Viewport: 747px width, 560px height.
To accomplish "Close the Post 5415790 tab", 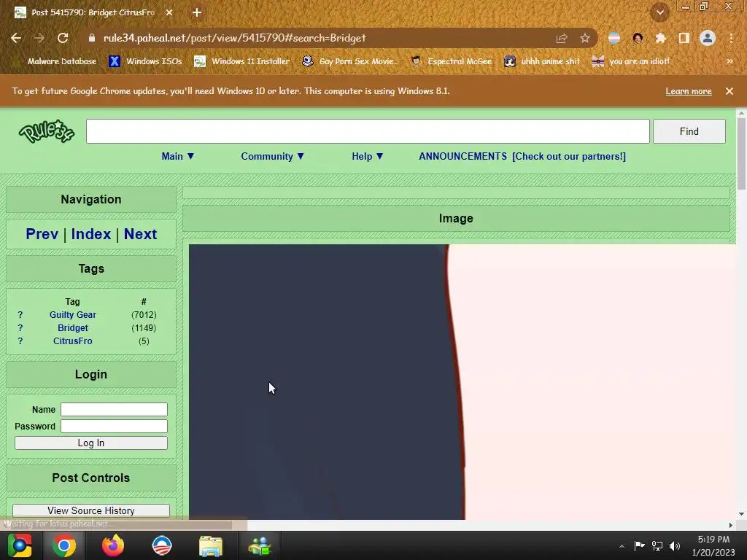I will coord(169,12).
